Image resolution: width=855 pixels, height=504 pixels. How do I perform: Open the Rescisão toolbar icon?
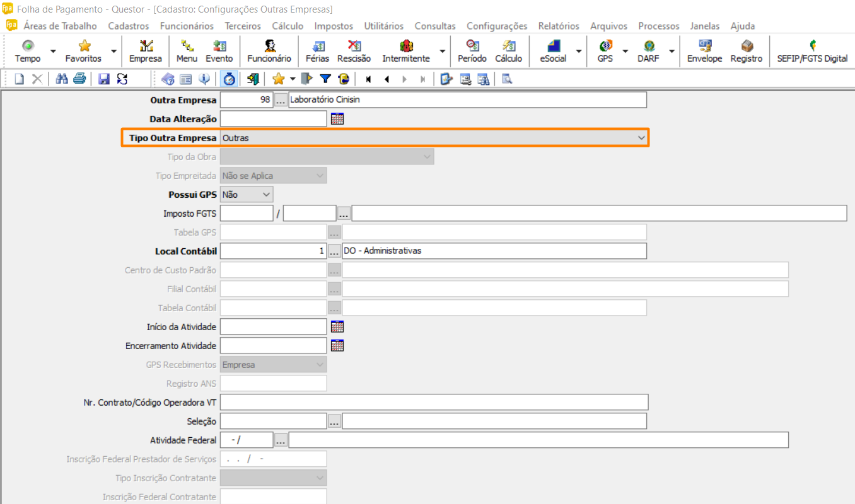[354, 51]
